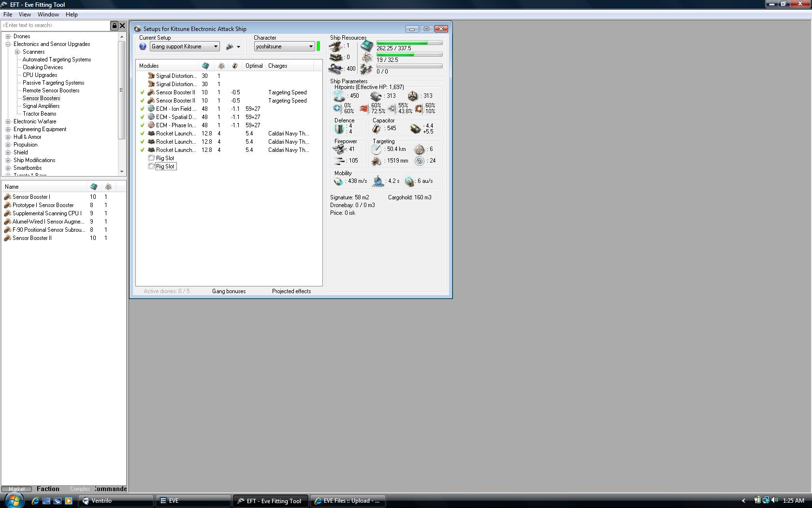Viewport: 812px width, 508px height.
Task: Collapse the Electronics and Sensor Upgrades node
Action: click(x=8, y=44)
